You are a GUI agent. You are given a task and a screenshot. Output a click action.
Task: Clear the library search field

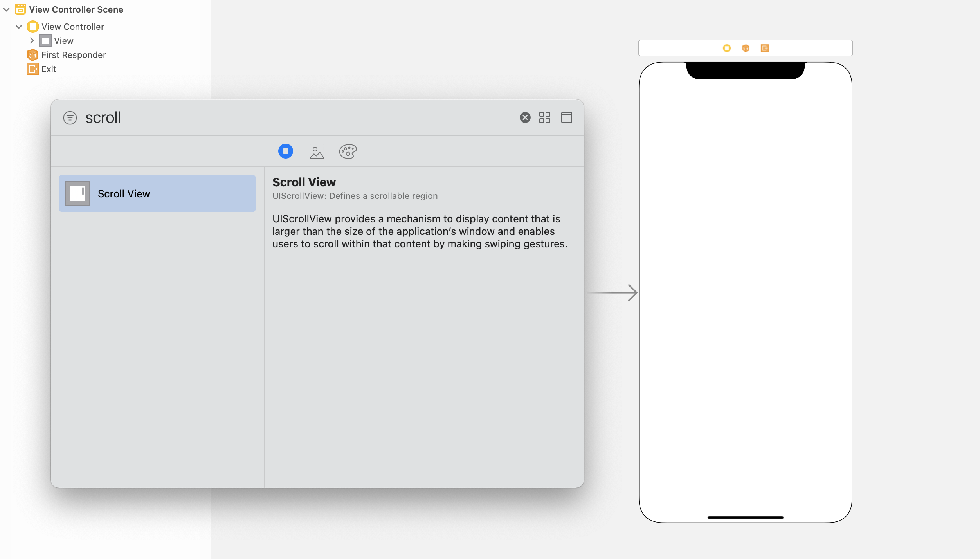[525, 117]
